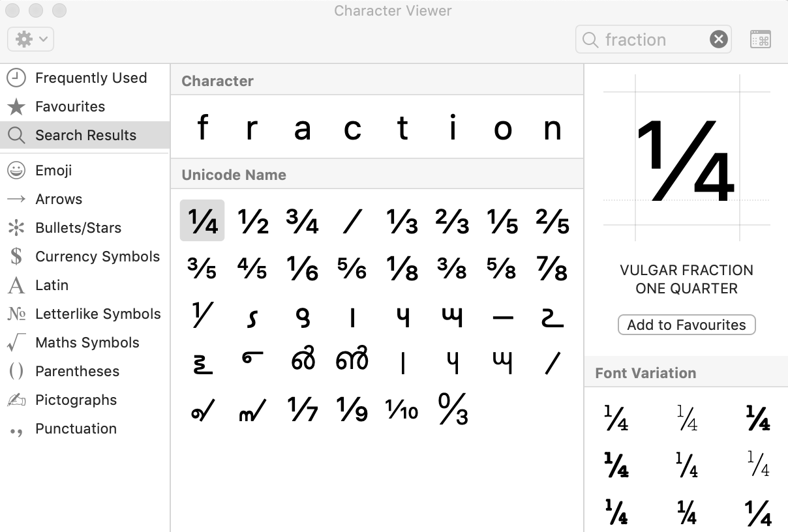
Task: Pick the seven eighths fraction character
Action: point(552,269)
